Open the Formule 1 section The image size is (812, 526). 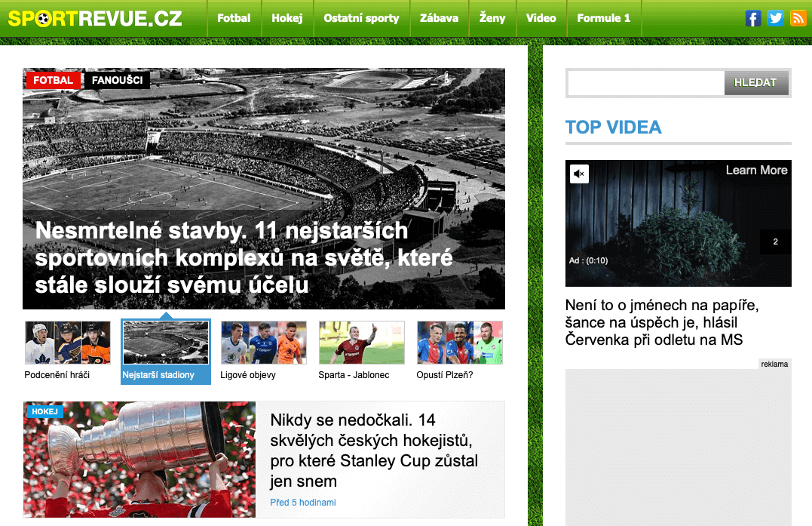coord(604,18)
